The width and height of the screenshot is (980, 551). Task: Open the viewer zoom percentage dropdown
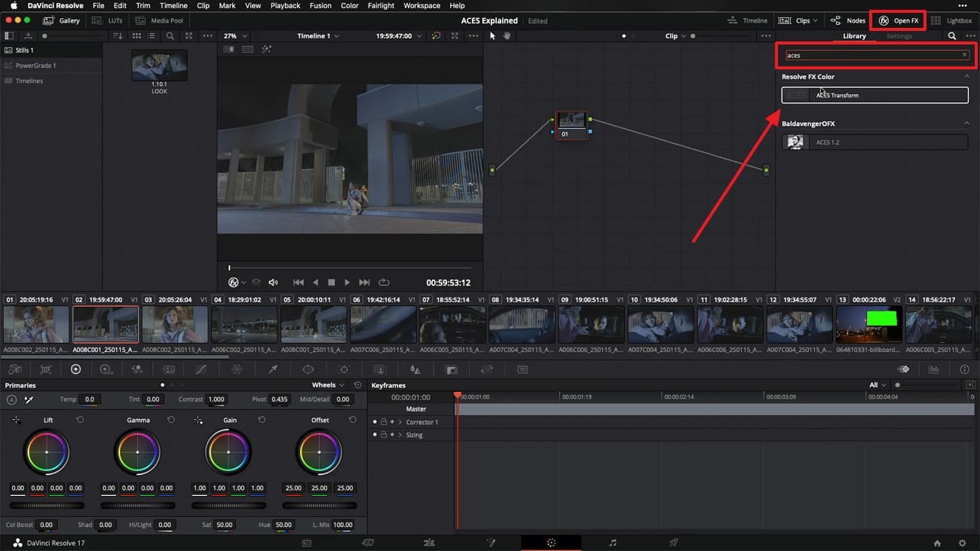pos(234,35)
